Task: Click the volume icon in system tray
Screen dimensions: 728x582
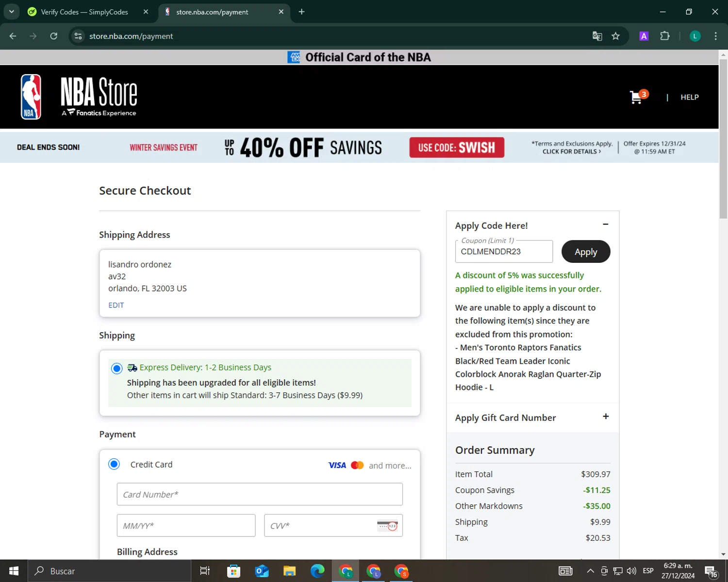Action: click(631, 571)
